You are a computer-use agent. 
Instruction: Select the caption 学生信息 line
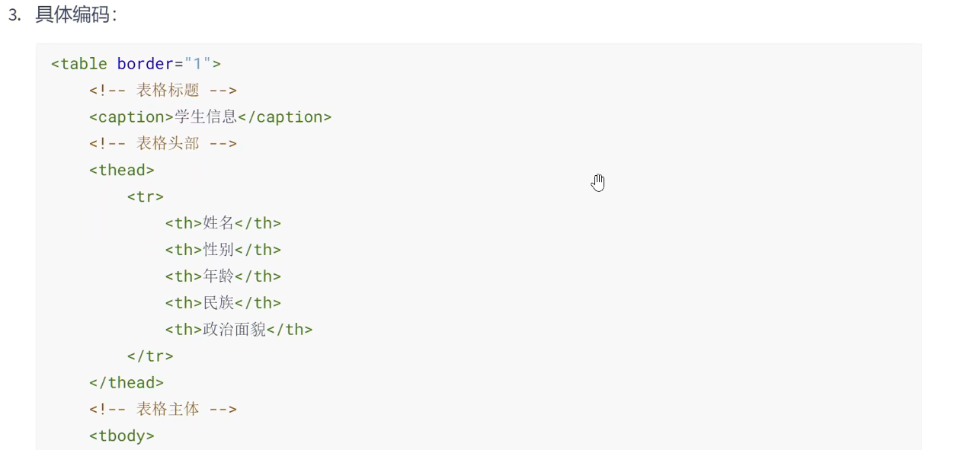coord(210,117)
